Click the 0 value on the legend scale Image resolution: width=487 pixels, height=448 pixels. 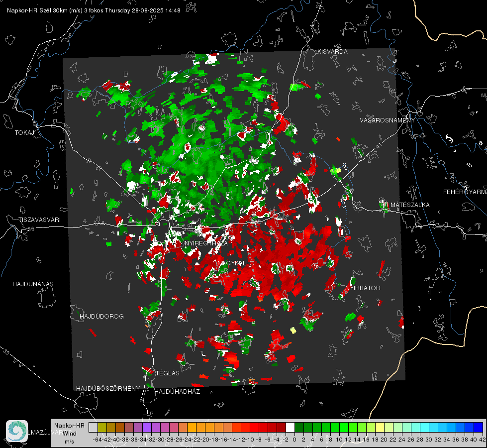(294, 440)
